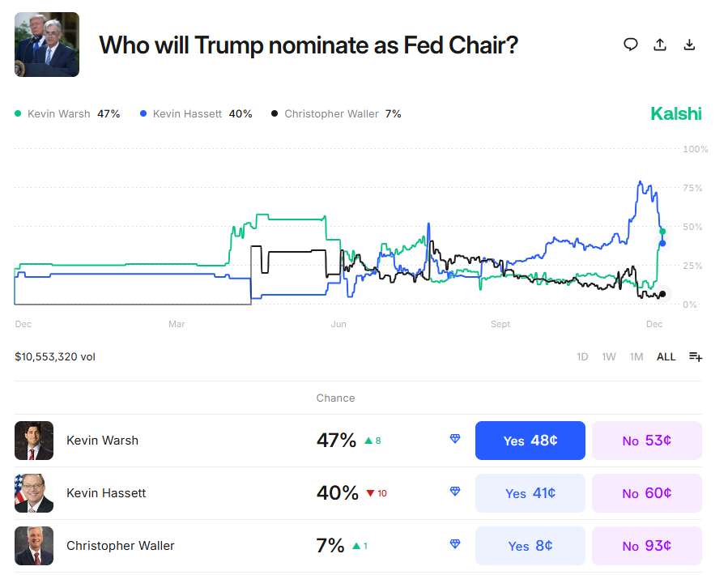Screen dimensions: 728x575
Task: Click diamond icon in Kevin Warsh row
Action: pos(455,440)
